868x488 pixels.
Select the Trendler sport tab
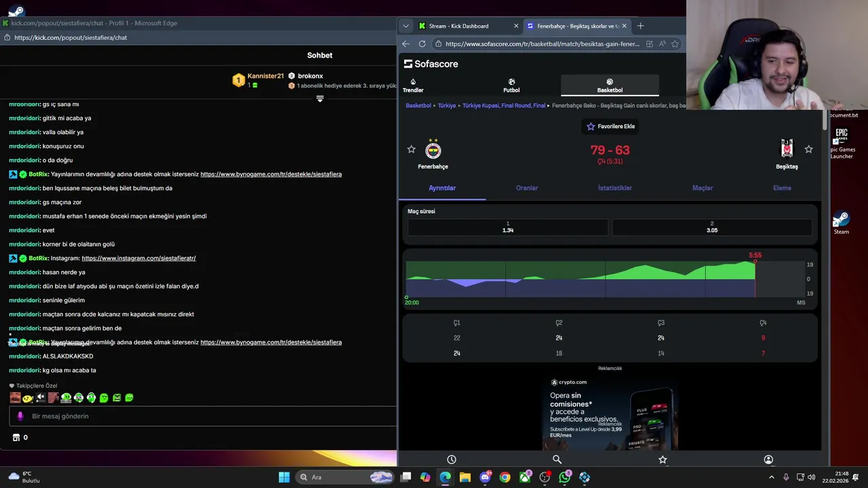(413, 85)
